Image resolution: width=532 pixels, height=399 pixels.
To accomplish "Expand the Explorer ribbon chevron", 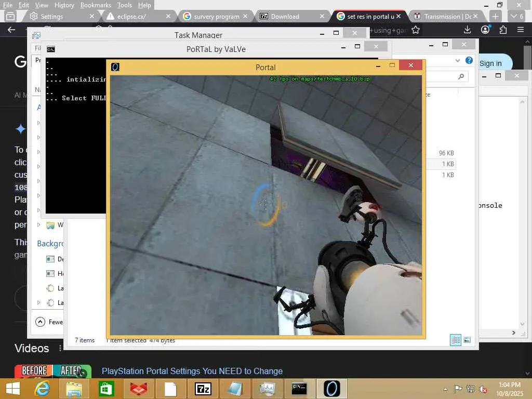I will point(458,60).
